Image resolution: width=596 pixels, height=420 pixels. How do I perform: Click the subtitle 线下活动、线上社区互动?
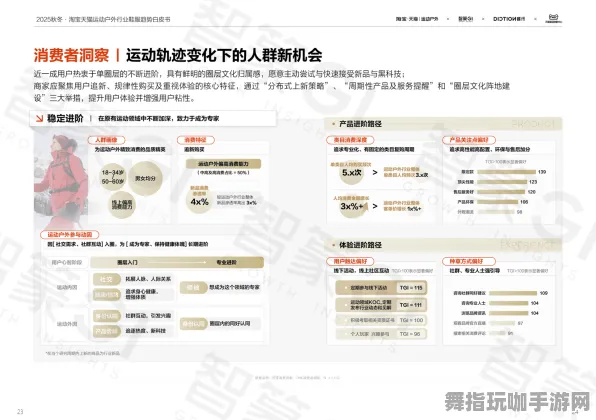pos(361,271)
